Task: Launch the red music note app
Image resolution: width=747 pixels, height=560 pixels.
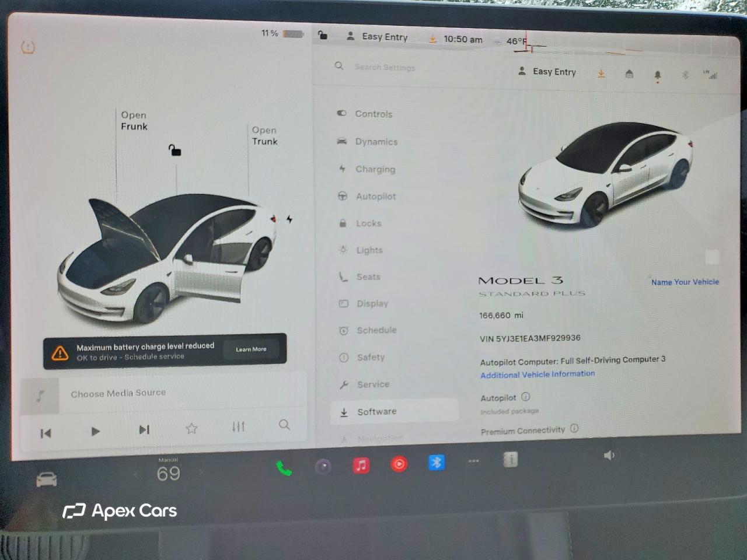Action: click(361, 465)
